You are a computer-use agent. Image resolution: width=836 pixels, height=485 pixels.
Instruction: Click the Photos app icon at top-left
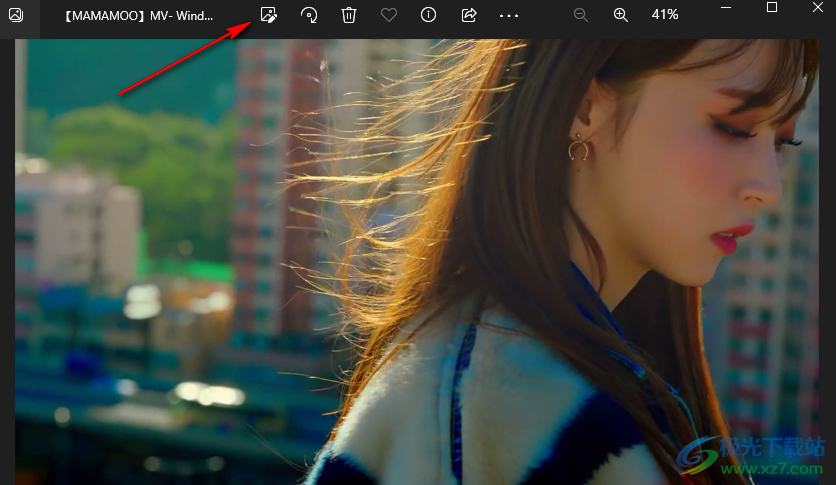(16, 15)
